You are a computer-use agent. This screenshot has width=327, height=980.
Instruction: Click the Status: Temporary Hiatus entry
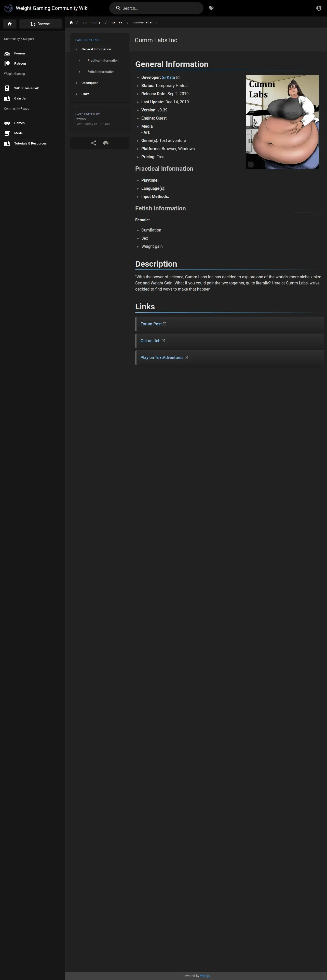[x=165, y=85]
